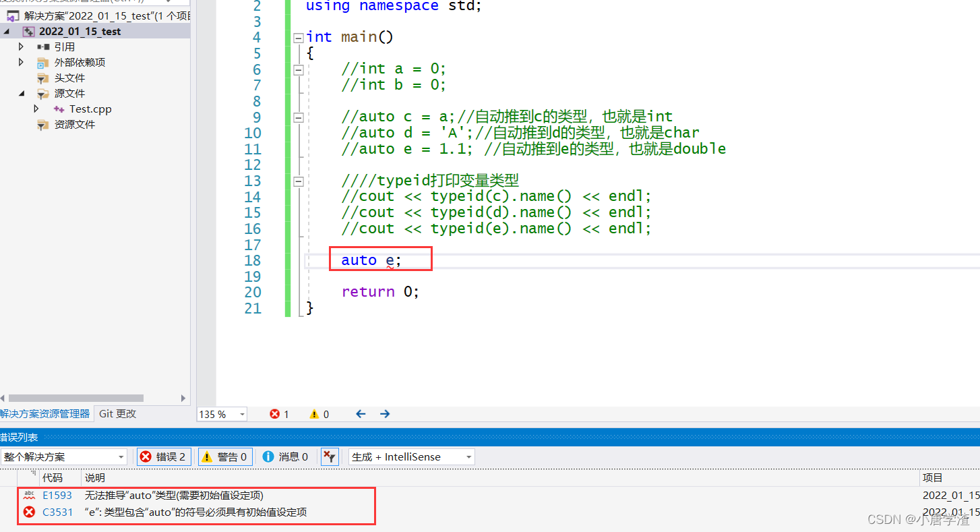Sort error list by 说明 column

(500, 478)
